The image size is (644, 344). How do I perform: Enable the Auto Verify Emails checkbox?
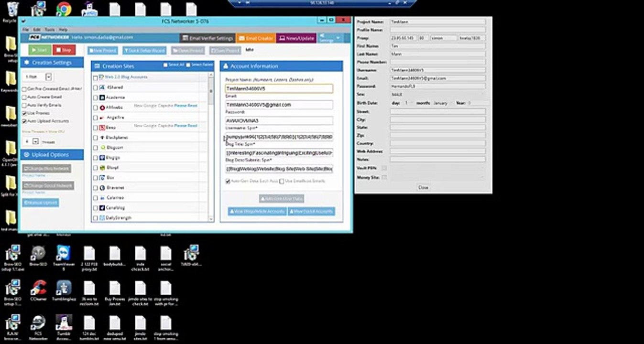24,105
